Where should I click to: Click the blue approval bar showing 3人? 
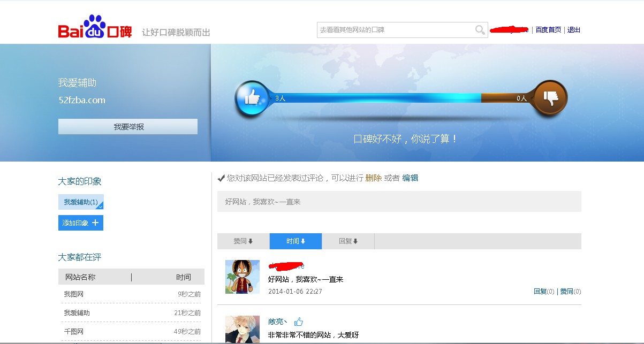[x=375, y=98]
